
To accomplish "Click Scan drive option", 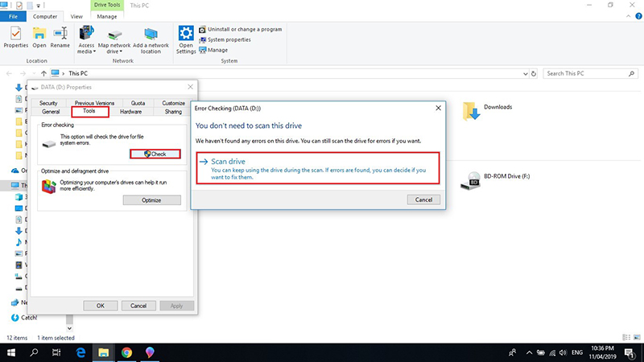I will (x=318, y=168).
